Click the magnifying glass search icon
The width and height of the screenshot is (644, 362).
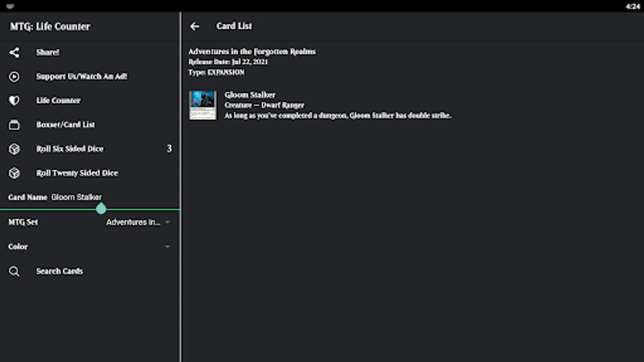(14, 271)
